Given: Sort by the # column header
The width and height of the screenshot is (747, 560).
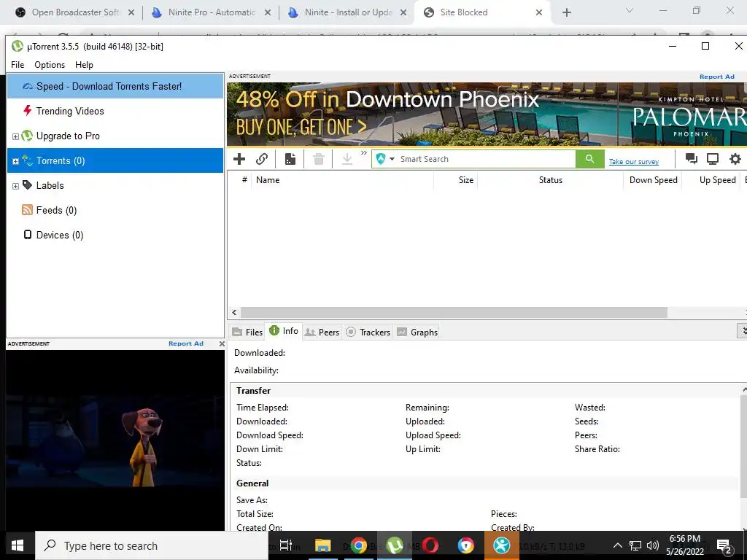Looking at the screenshot, I should pos(244,180).
